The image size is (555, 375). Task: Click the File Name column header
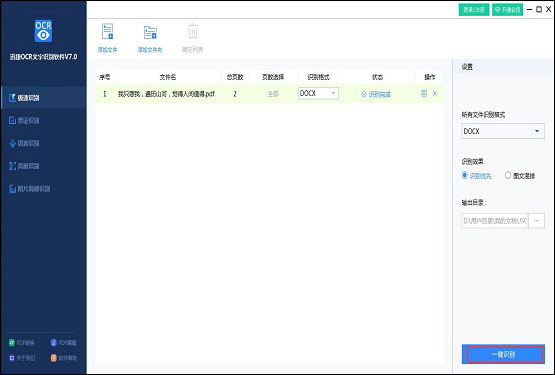(168, 77)
